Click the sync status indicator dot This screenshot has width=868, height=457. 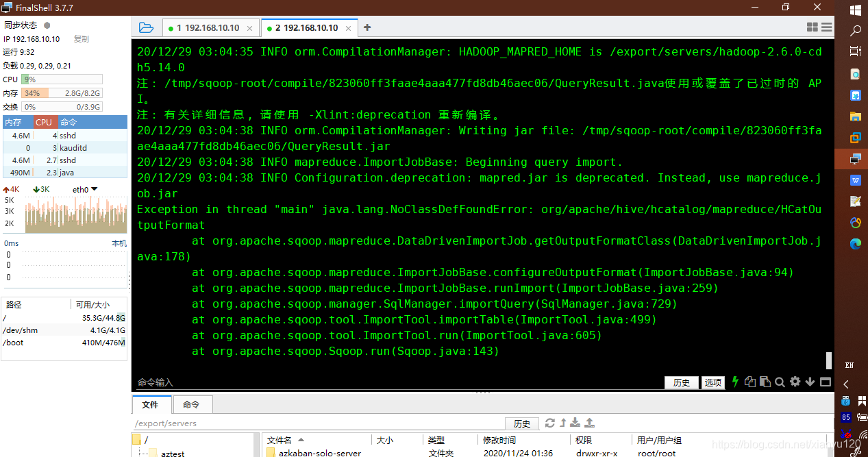coord(47,25)
